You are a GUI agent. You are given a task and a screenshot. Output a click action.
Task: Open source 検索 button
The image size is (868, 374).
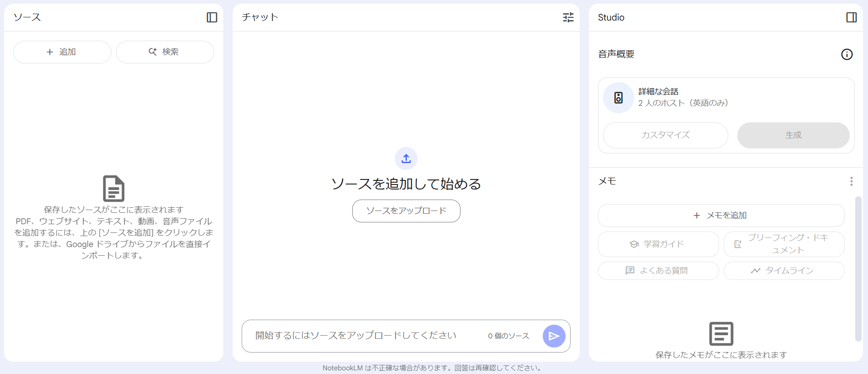click(165, 52)
